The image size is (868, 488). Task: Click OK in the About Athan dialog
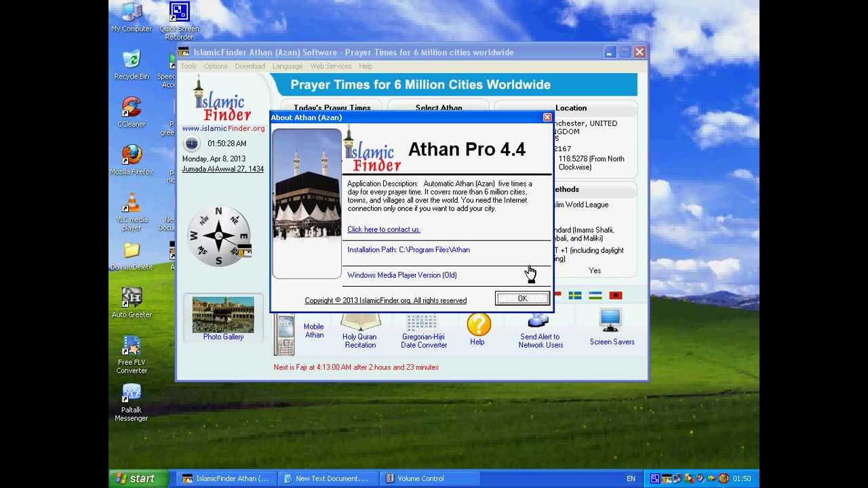pyautogui.click(x=522, y=299)
